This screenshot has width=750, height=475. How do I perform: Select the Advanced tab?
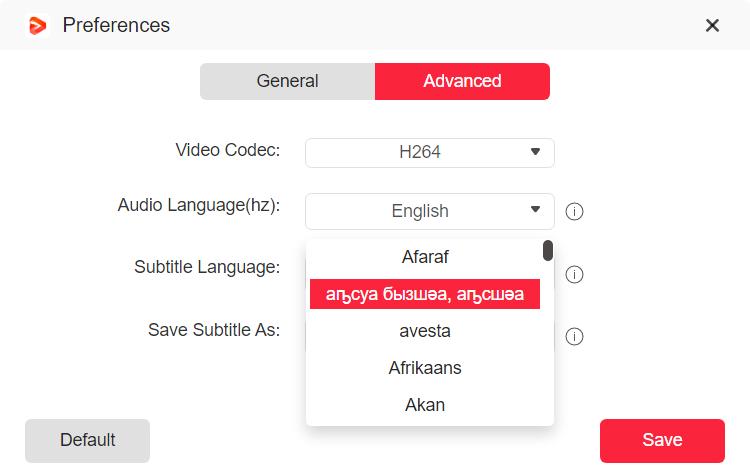tap(462, 81)
